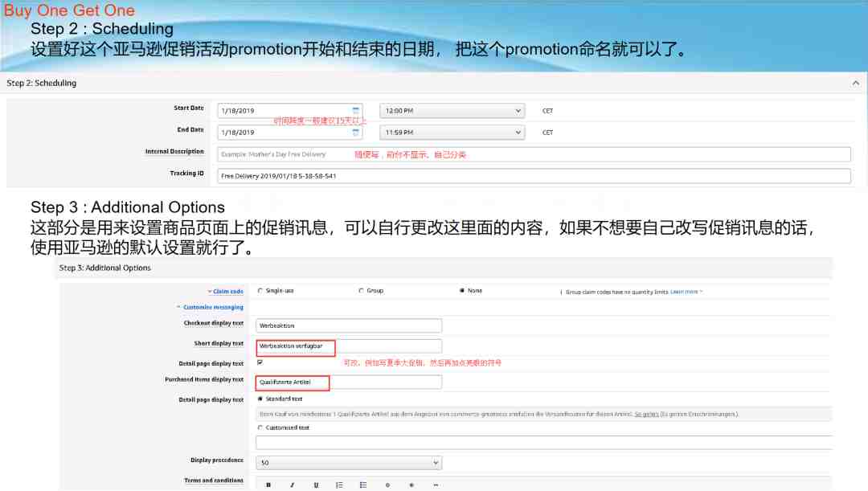The height and width of the screenshot is (491, 868).
Task: Insert numbered list in Terms editor
Action: tap(339, 485)
